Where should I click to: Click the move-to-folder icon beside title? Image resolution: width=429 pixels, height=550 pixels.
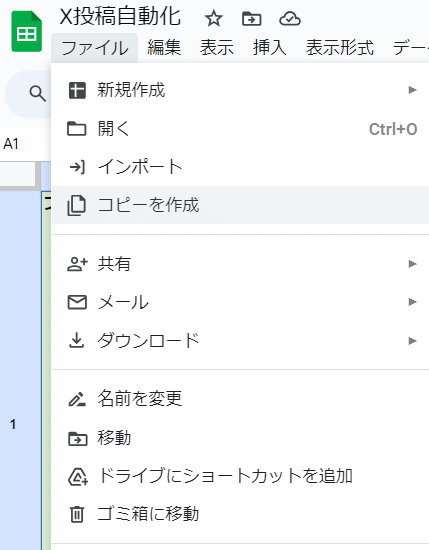[x=252, y=19]
